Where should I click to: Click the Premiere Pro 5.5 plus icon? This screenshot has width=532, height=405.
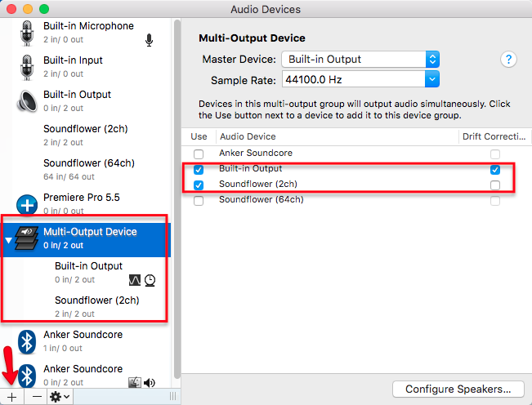pyautogui.click(x=27, y=205)
